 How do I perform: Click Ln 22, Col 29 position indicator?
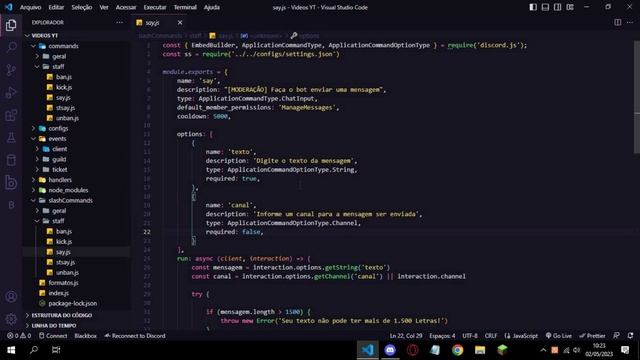point(406,336)
